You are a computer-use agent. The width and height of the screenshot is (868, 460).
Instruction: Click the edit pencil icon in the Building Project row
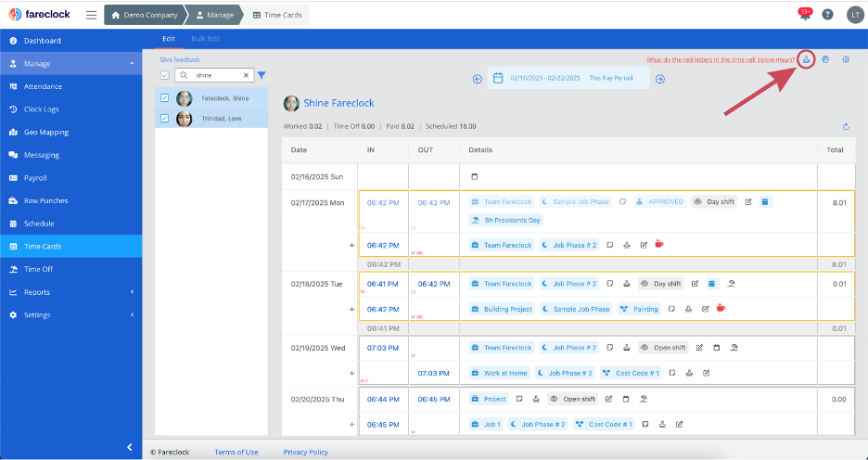pyautogui.click(x=705, y=309)
